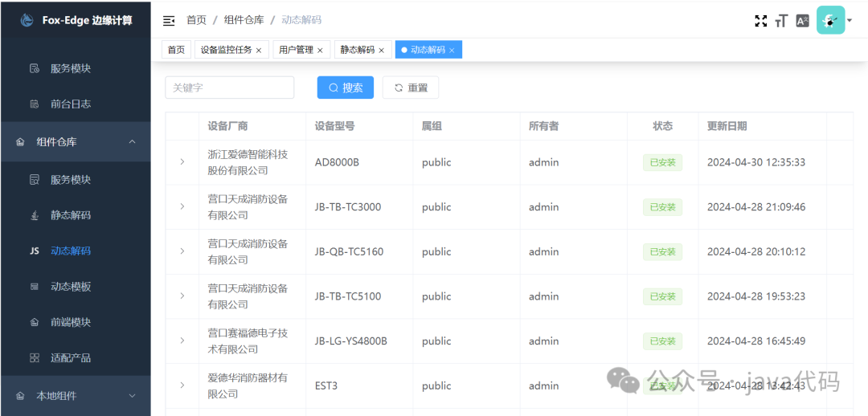This screenshot has height=416, width=868.
Task: Expand the AD8000B row
Action: 182,162
